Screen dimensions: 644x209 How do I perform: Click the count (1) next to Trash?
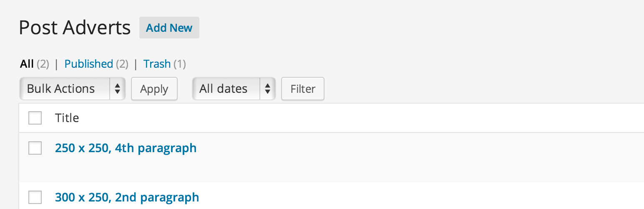point(179,64)
